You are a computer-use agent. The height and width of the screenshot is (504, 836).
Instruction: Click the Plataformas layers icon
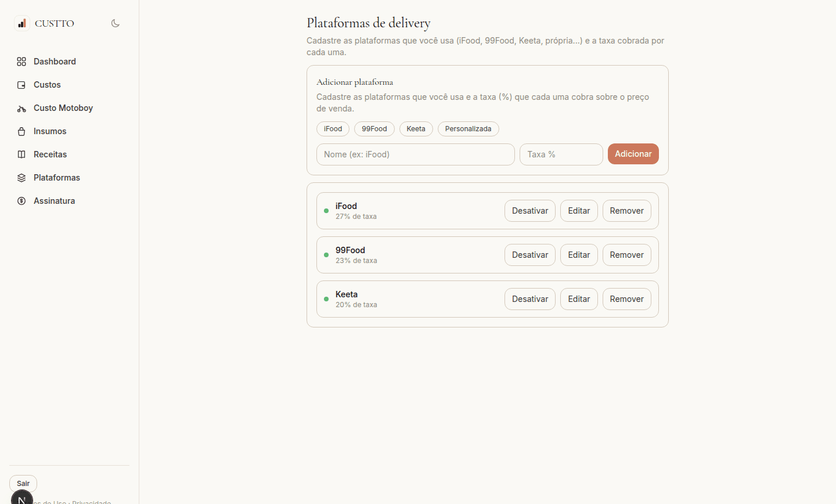(21, 178)
